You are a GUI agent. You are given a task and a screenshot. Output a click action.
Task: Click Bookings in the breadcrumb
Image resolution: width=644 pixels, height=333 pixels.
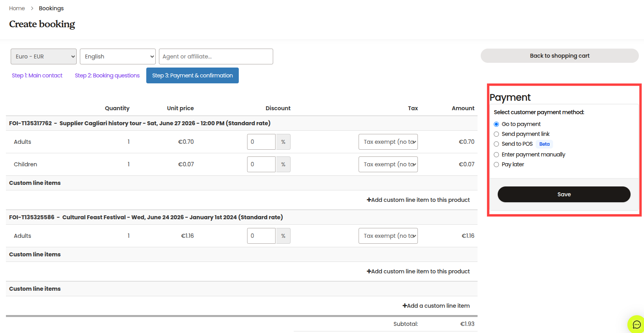pos(51,8)
